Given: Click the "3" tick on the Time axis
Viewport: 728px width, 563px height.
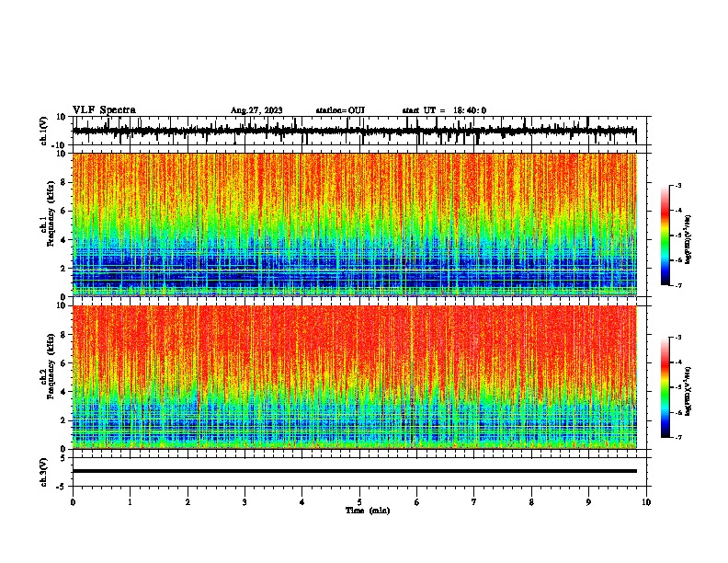Looking at the screenshot, I should (245, 502).
